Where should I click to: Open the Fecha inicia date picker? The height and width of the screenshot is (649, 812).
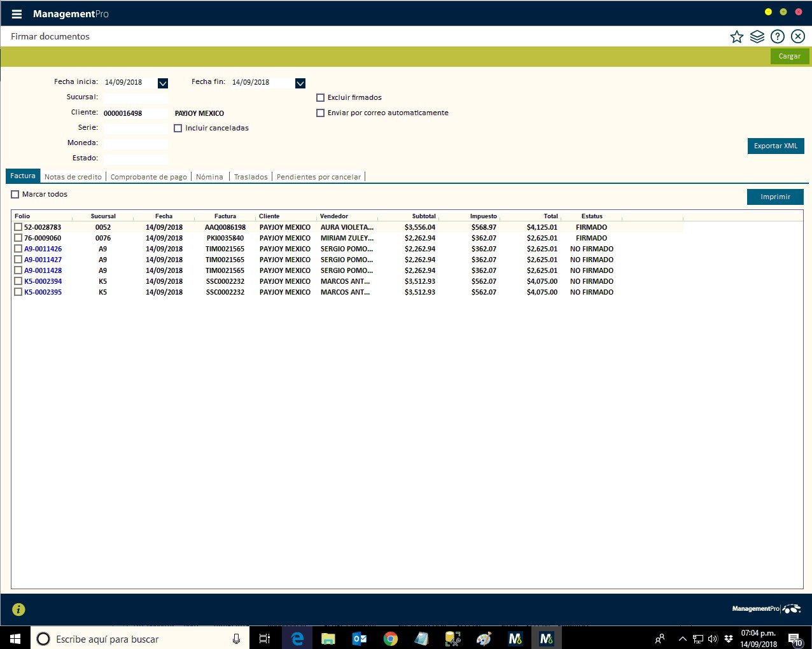point(163,83)
